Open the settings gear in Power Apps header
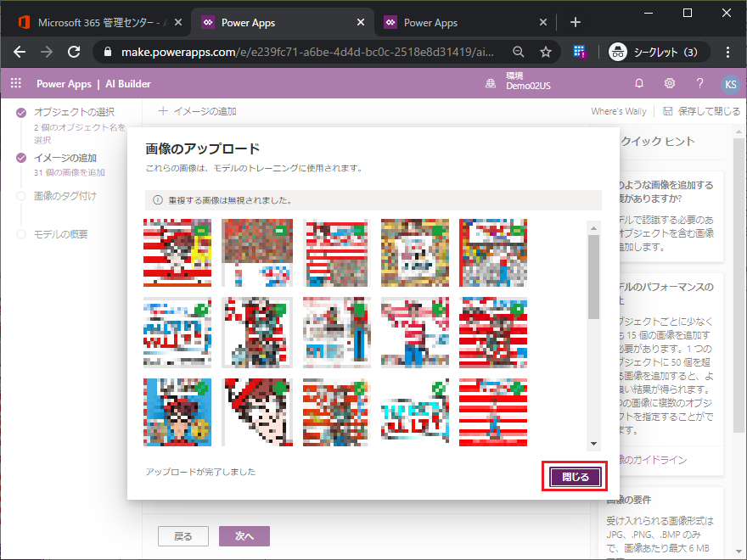747x560 pixels. [670, 83]
